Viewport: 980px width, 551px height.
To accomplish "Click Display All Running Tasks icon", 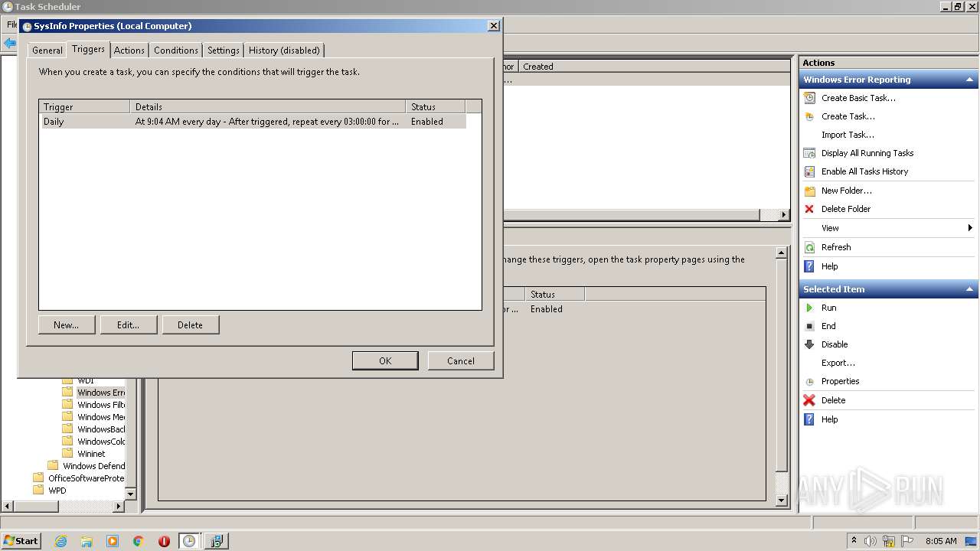I will coord(809,153).
